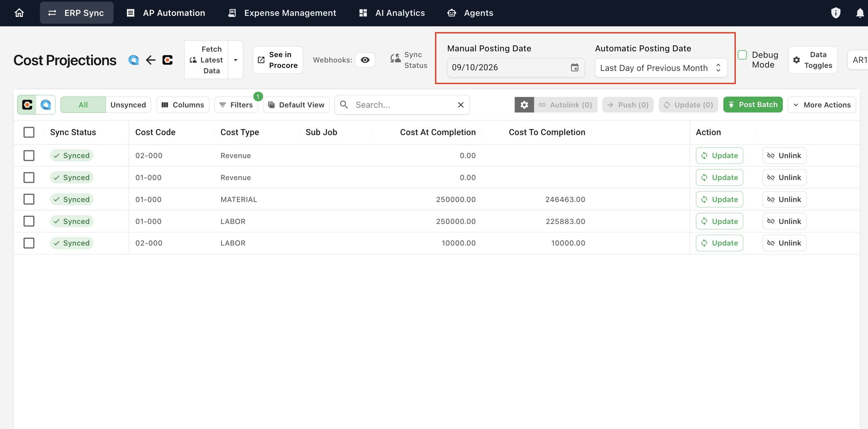Screen dimensions: 868x429
Task: Select the 01-000 Revenue row checkbox
Action: coord(29,178)
